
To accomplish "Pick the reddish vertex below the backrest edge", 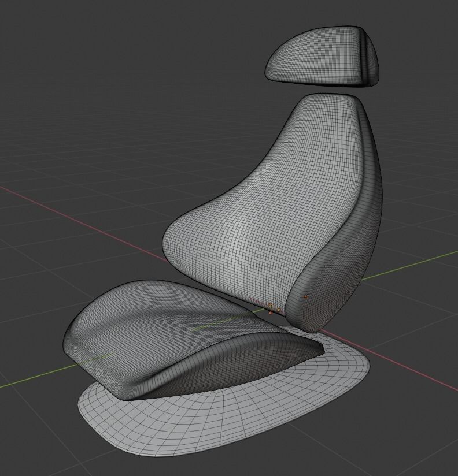I will point(271,313).
